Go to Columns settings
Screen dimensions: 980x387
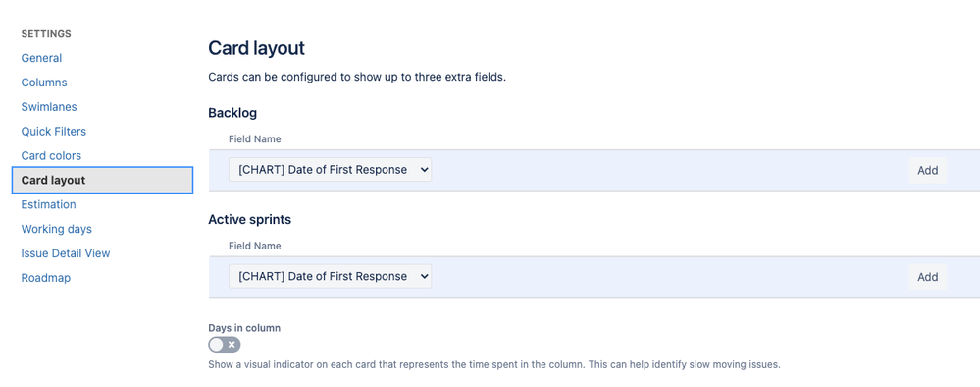pyautogui.click(x=44, y=83)
